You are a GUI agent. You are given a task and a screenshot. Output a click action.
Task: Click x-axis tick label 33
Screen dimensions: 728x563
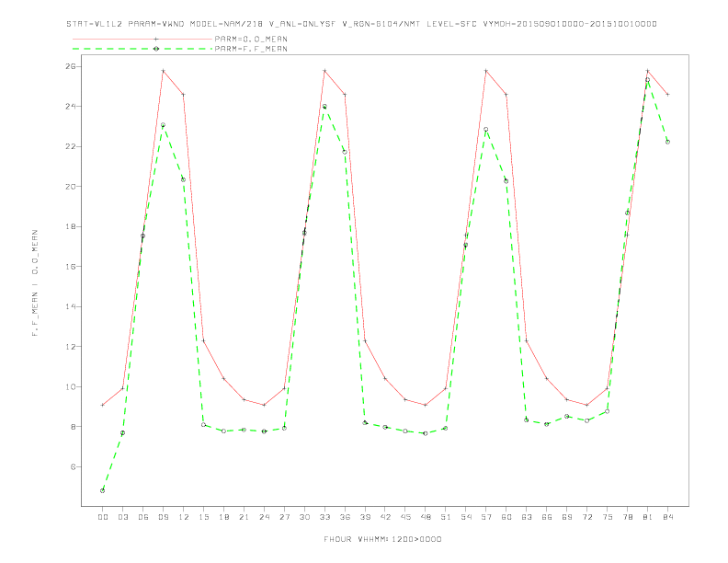[324, 517]
